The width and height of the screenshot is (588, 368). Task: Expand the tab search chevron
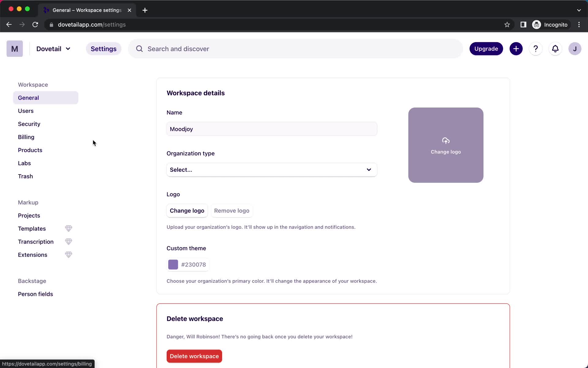point(579,10)
